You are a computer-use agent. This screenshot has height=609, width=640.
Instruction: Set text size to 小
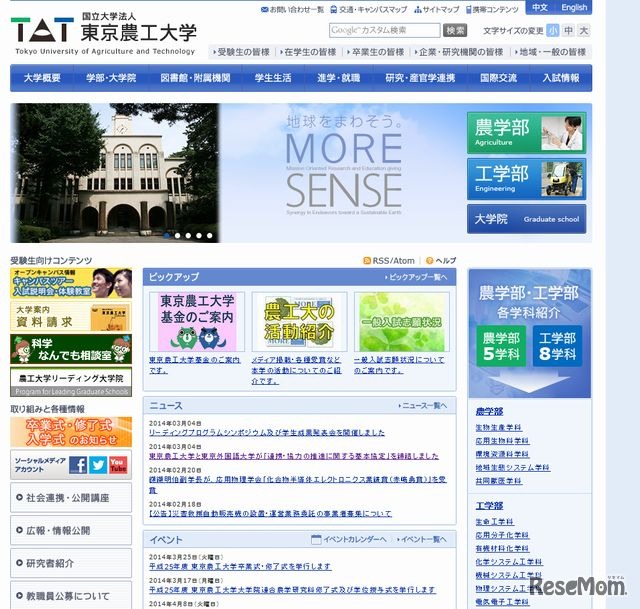553,30
